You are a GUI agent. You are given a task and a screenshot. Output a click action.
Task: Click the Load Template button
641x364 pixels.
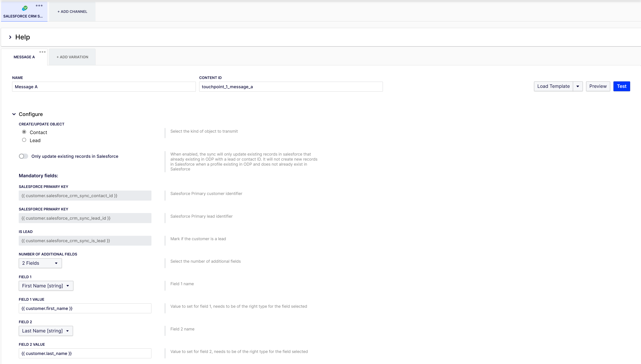[x=554, y=86]
